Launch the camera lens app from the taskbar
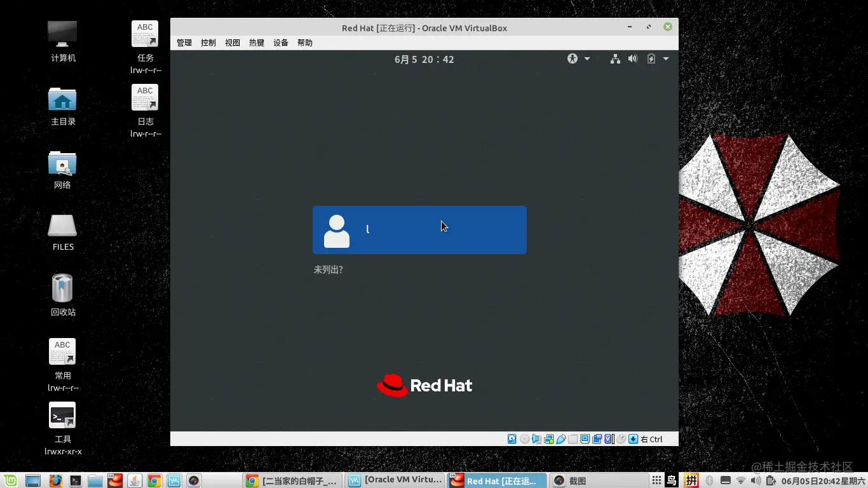This screenshot has height=488, width=868. (194, 480)
